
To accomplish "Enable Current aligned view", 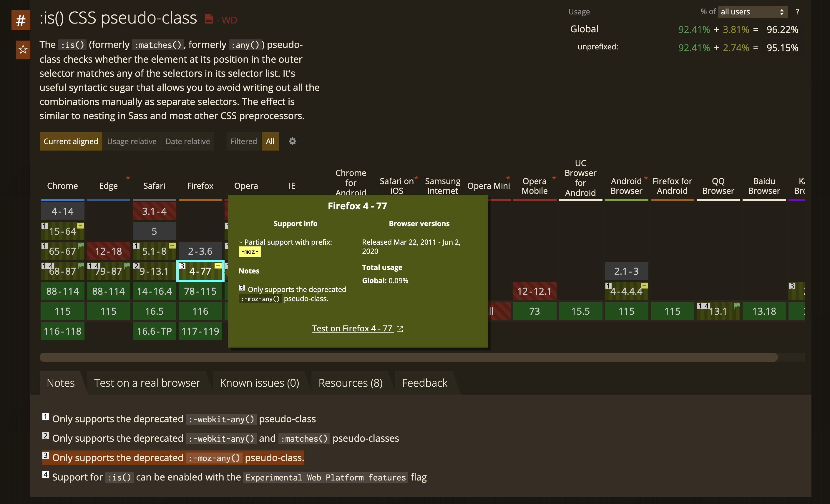I will pos(71,141).
